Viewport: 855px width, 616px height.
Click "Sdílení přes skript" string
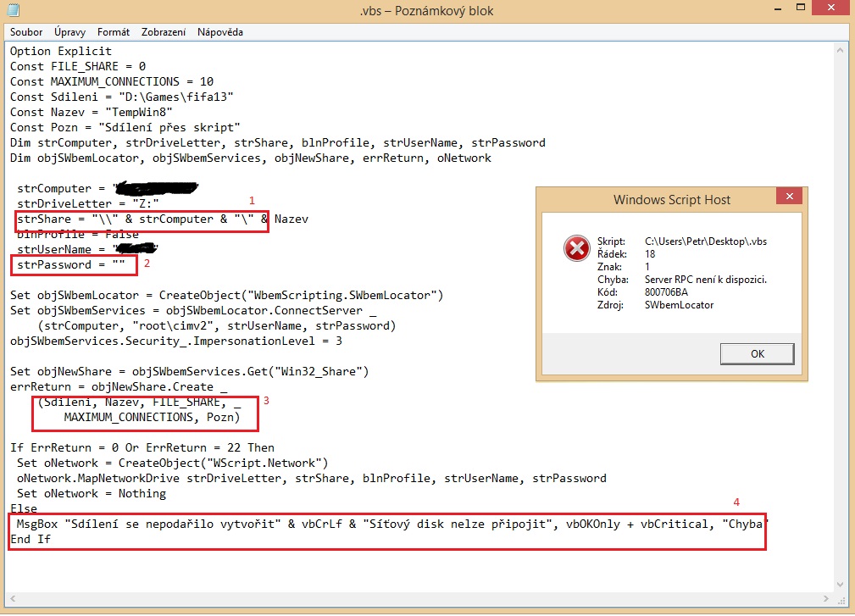[169, 128]
